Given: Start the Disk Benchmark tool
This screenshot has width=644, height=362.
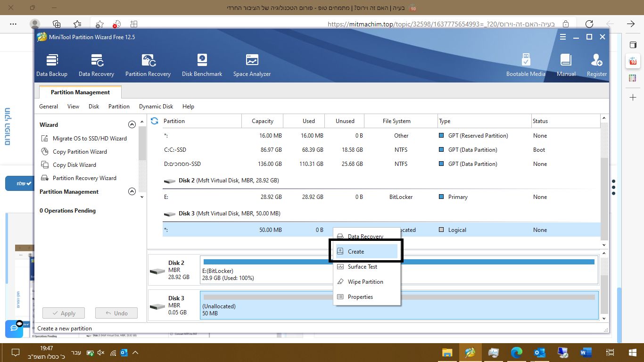Looking at the screenshot, I should 202,65.
